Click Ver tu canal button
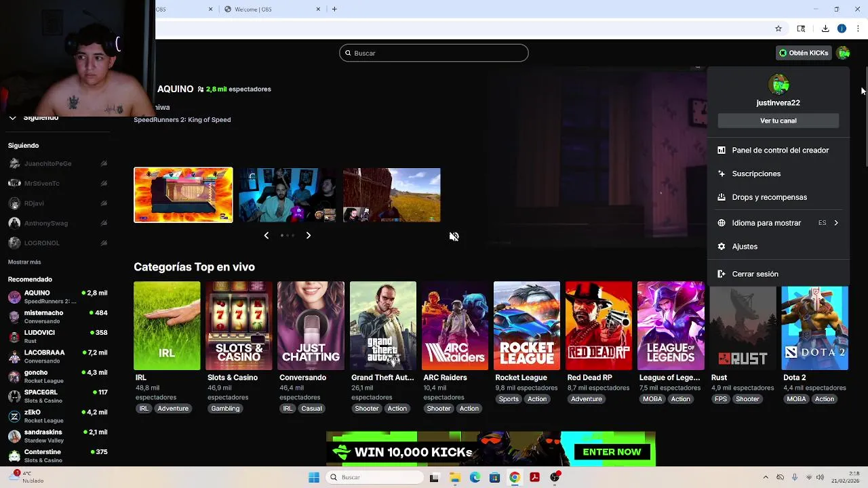This screenshot has width=868, height=488. point(778,121)
